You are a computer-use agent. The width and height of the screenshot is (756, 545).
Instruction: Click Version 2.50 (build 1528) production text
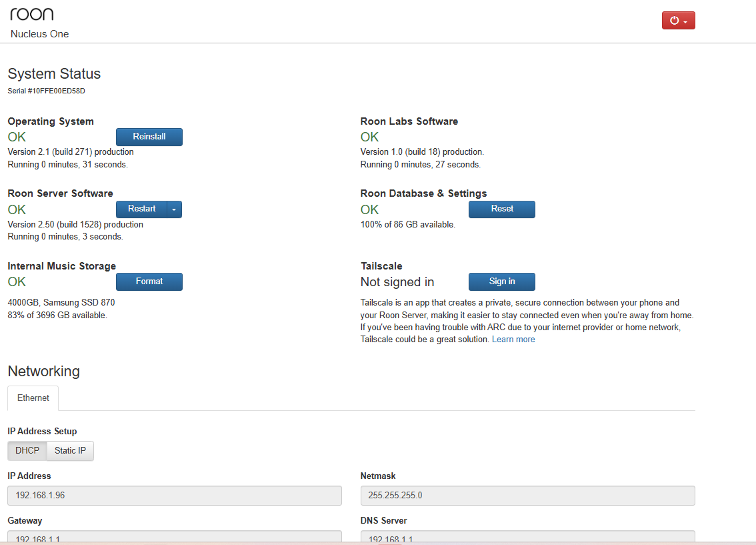76,225
